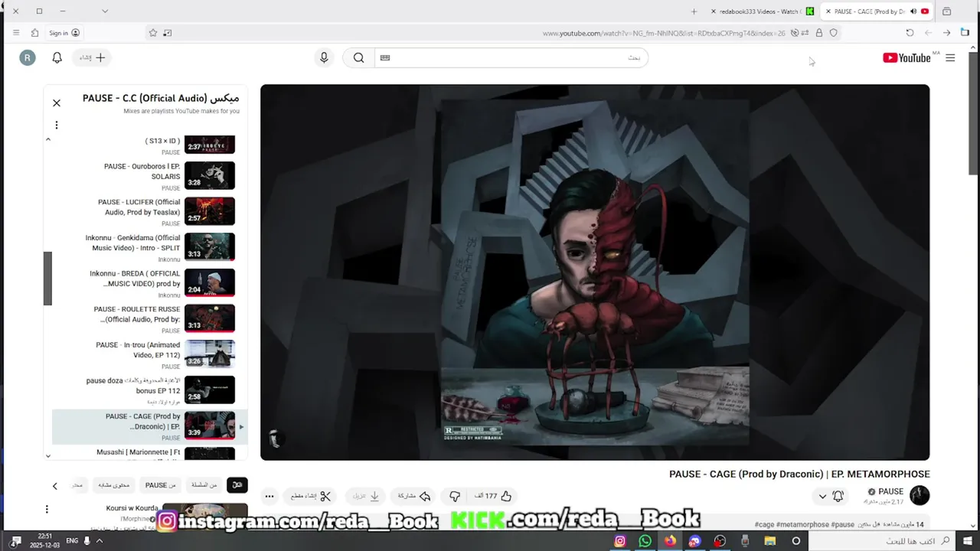980x551 pixels.
Task: Open PAUSE channel avatar
Action: tap(920, 495)
